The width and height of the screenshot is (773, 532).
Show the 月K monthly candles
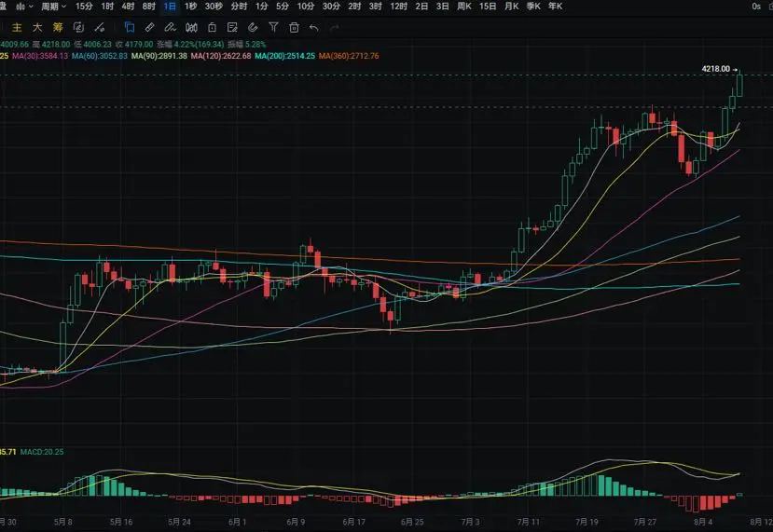(512, 7)
